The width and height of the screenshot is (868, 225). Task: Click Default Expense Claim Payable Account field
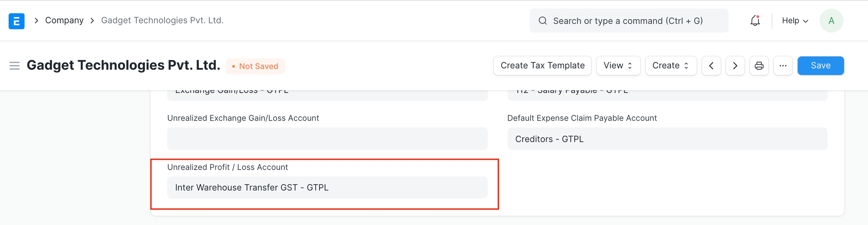[667, 139]
